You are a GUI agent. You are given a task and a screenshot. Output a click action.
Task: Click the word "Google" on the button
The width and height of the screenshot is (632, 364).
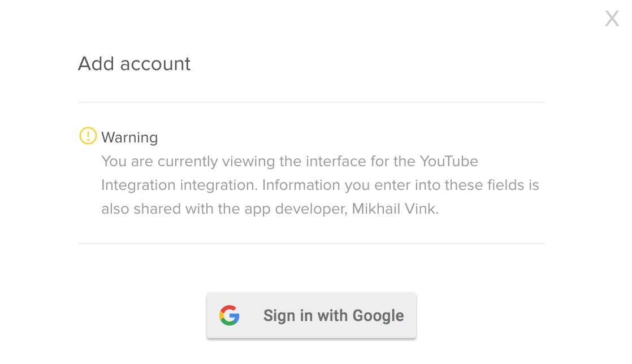(378, 315)
